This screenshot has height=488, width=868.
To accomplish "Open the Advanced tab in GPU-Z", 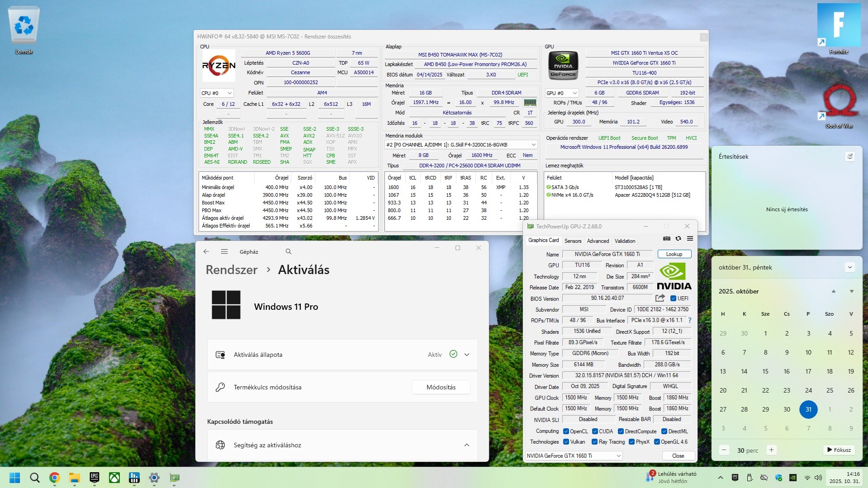I will pos(598,241).
